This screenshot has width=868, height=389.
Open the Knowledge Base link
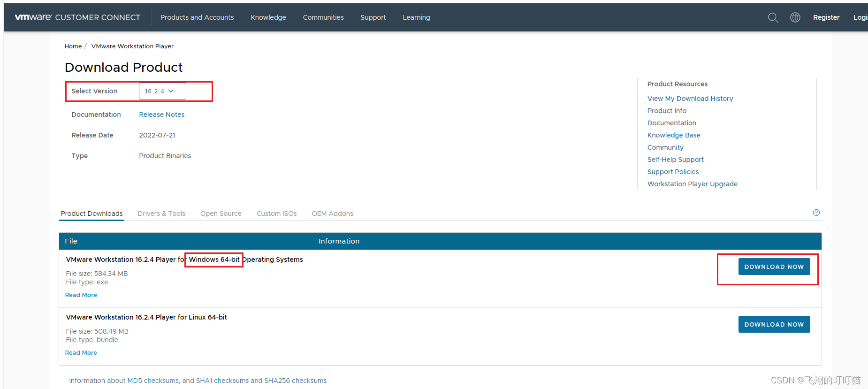tap(674, 135)
